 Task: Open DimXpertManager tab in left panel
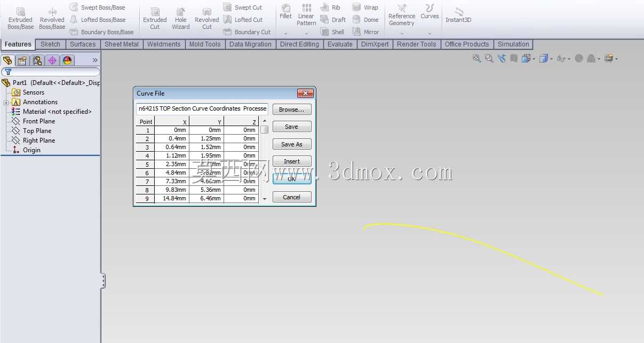tap(52, 60)
